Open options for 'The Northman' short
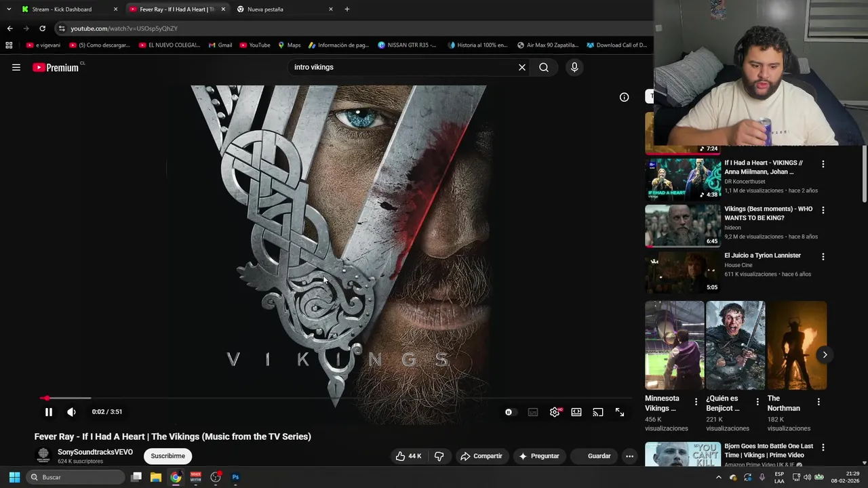Screen dimensions: 868x488 click(818, 402)
